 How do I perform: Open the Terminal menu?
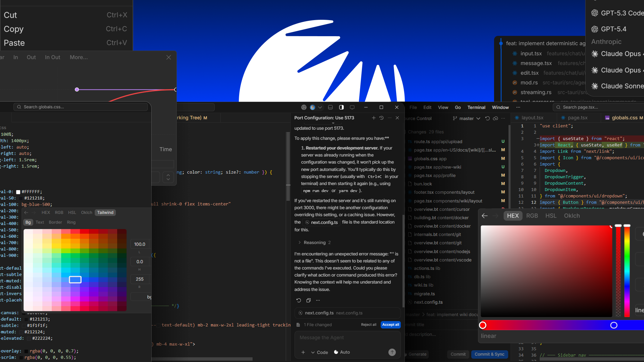click(476, 107)
